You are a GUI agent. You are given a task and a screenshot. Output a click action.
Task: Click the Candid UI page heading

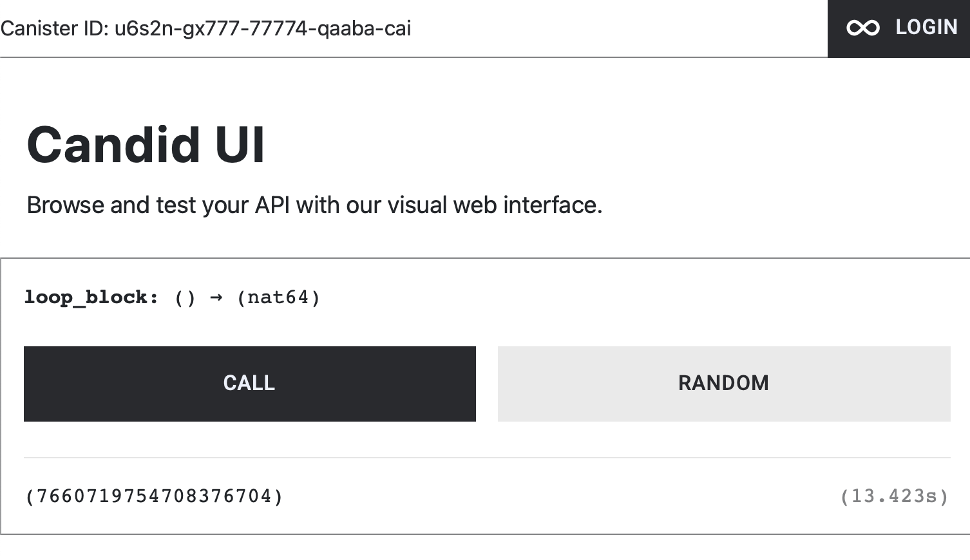[x=146, y=145]
